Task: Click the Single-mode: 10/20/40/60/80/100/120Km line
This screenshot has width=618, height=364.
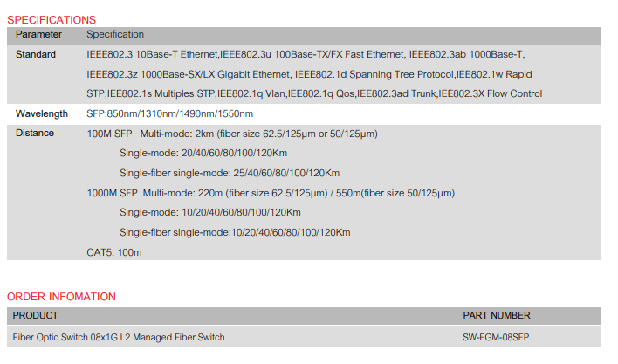Action: click(x=210, y=212)
